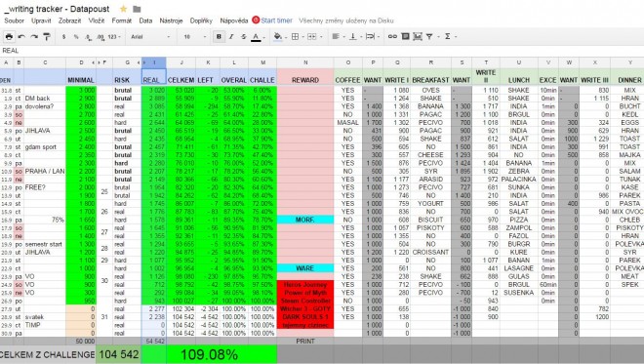This screenshot has height=364, width=644.
Task: Open the Nástroje menu
Action: pos(171,20)
